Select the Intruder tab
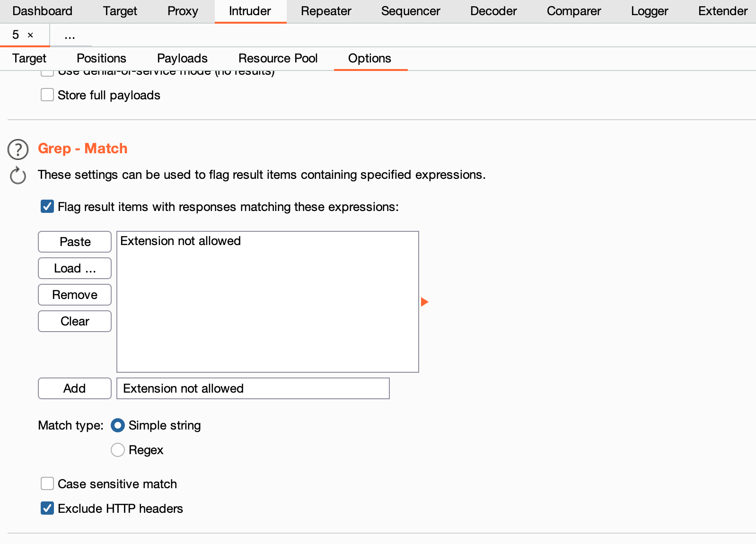 [x=250, y=11]
